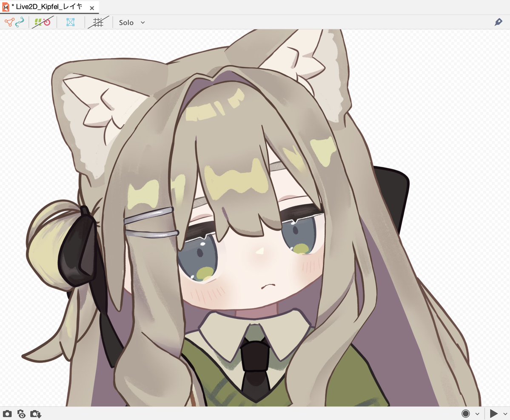Click the camera with eye snapshot icon
Viewport: 510px width, 420px height.
[x=21, y=414]
